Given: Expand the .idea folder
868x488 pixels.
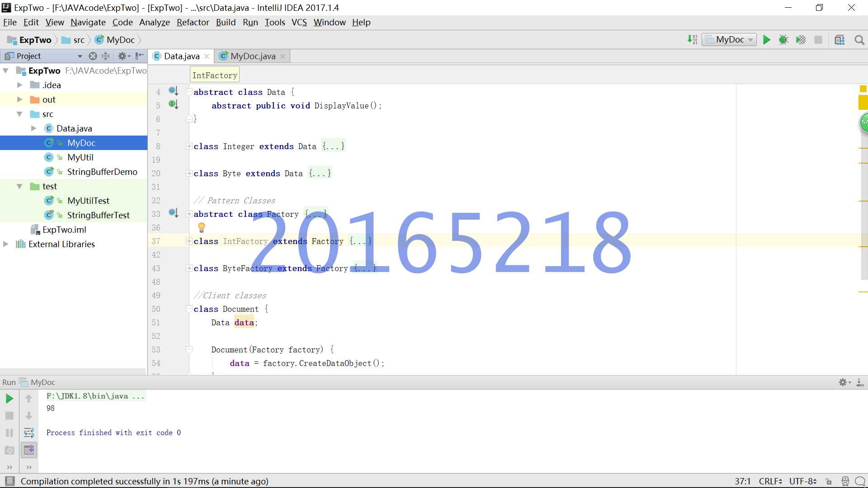Looking at the screenshot, I should [19, 85].
